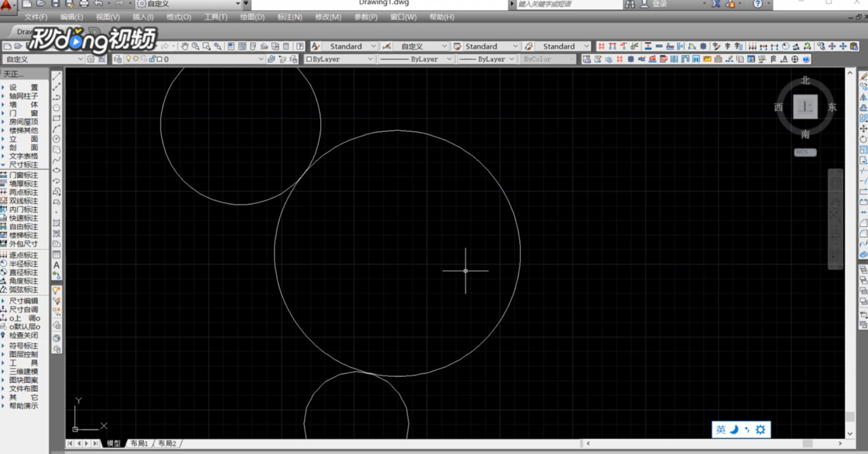This screenshot has height=454, width=868.
Task: Select the Rectangle drawing tool
Action: click(57, 118)
